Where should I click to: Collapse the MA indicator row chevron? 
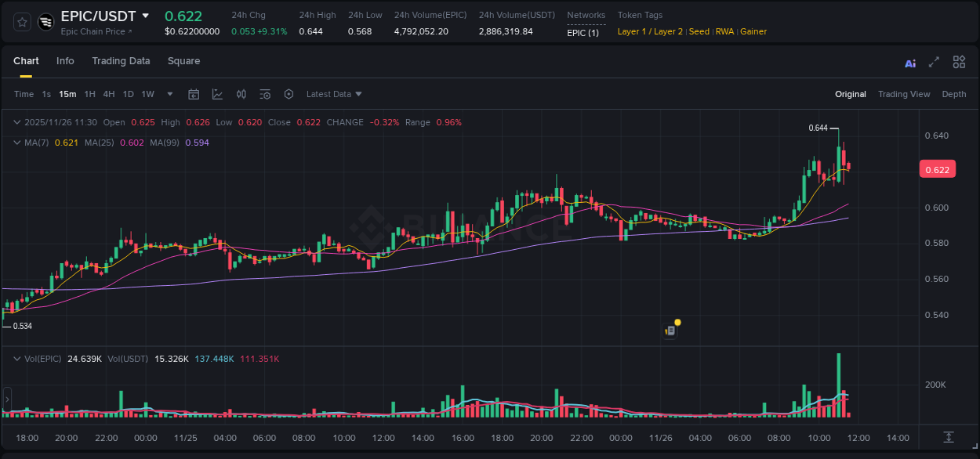(16, 143)
